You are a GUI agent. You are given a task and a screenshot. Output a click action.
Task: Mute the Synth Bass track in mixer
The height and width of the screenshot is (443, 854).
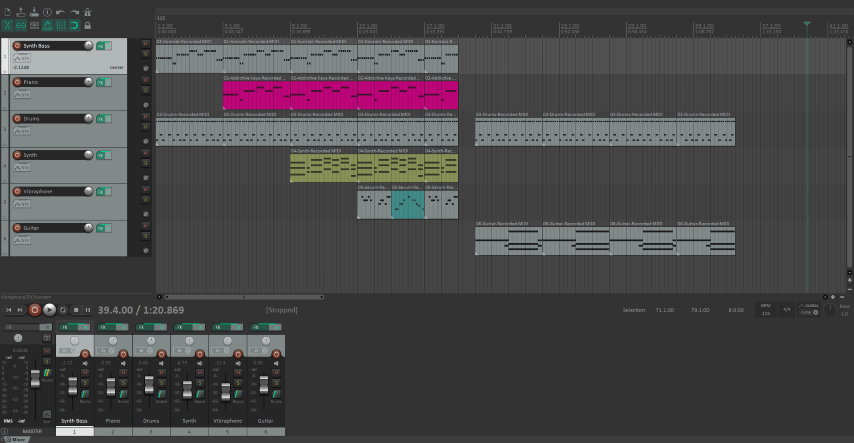pos(86,374)
